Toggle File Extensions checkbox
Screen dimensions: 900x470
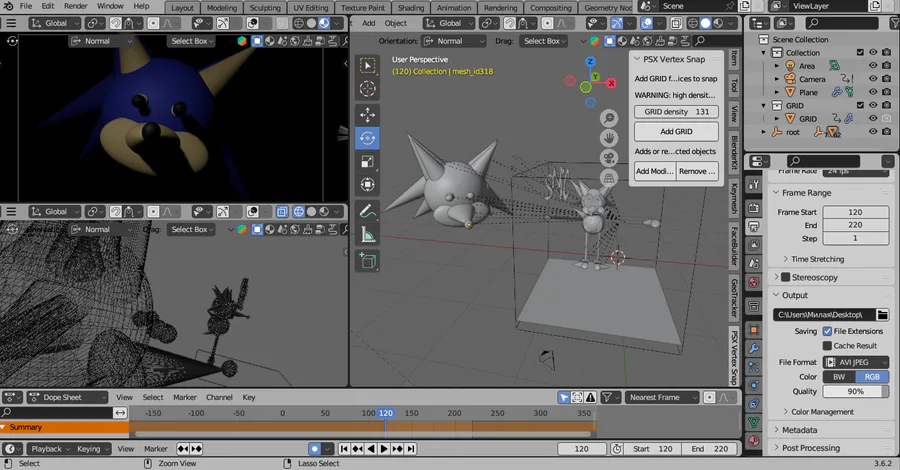click(x=827, y=331)
